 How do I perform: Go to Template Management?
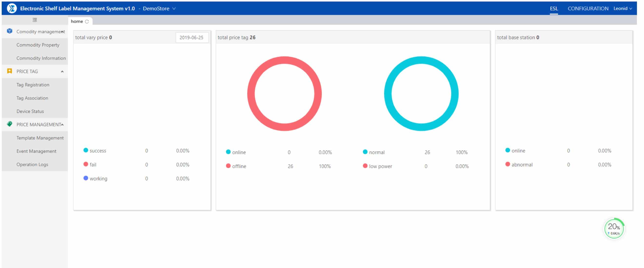pyautogui.click(x=40, y=138)
